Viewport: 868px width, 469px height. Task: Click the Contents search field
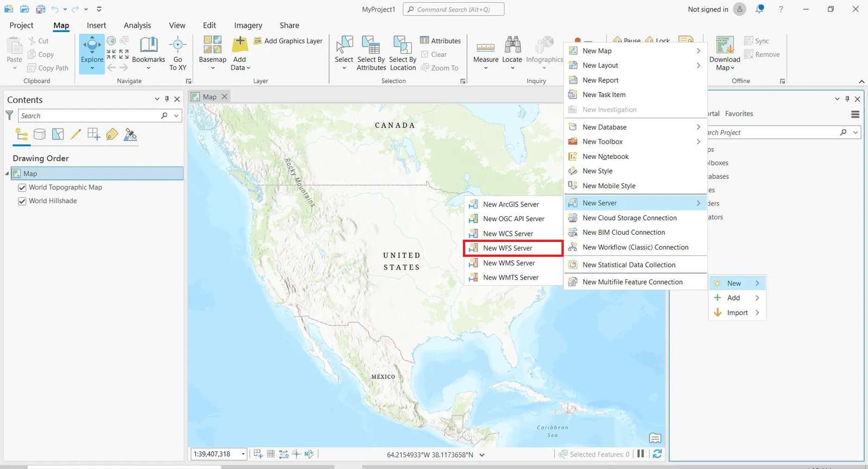click(x=90, y=116)
